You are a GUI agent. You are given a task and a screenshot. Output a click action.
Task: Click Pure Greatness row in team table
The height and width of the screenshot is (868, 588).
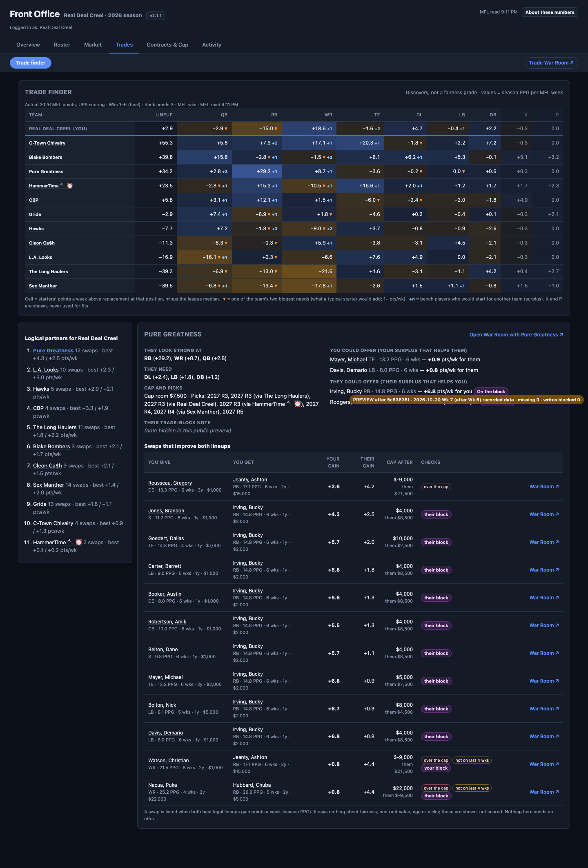(294, 171)
